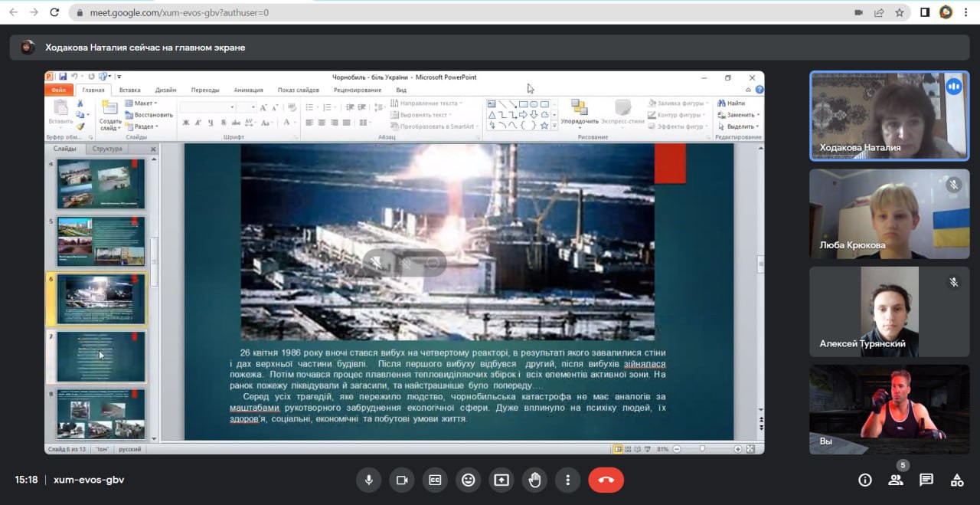Send an emoji reaction
Image resolution: width=980 pixels, height=505 pixels.
(x=468, y=480)
